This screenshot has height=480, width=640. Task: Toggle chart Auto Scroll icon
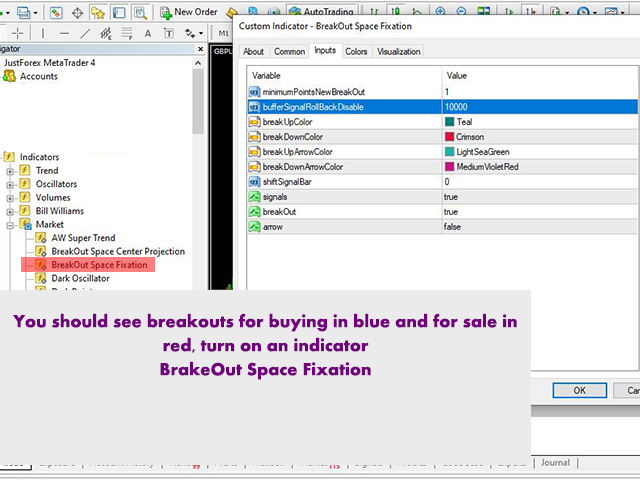[x=509, y=11]
